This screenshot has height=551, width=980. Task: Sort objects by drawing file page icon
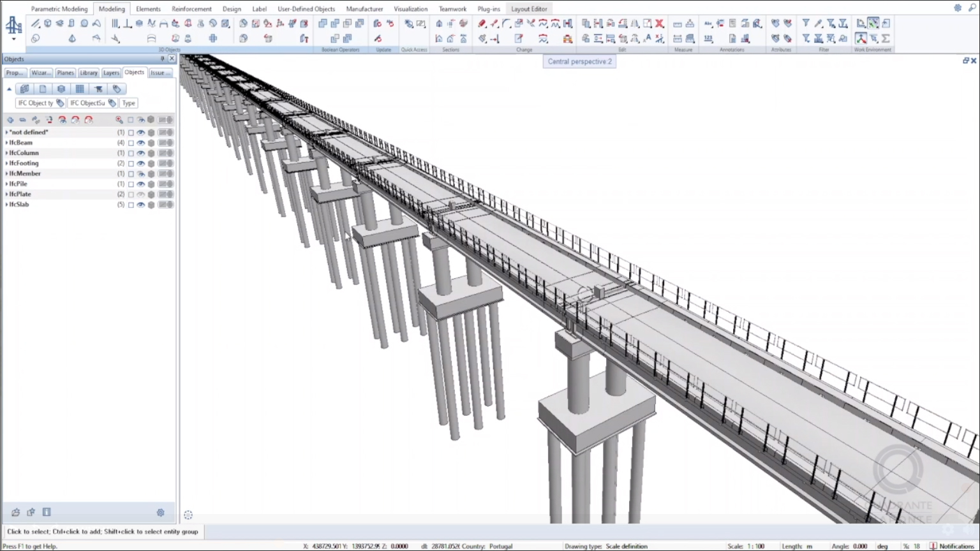tap(43, 89)
